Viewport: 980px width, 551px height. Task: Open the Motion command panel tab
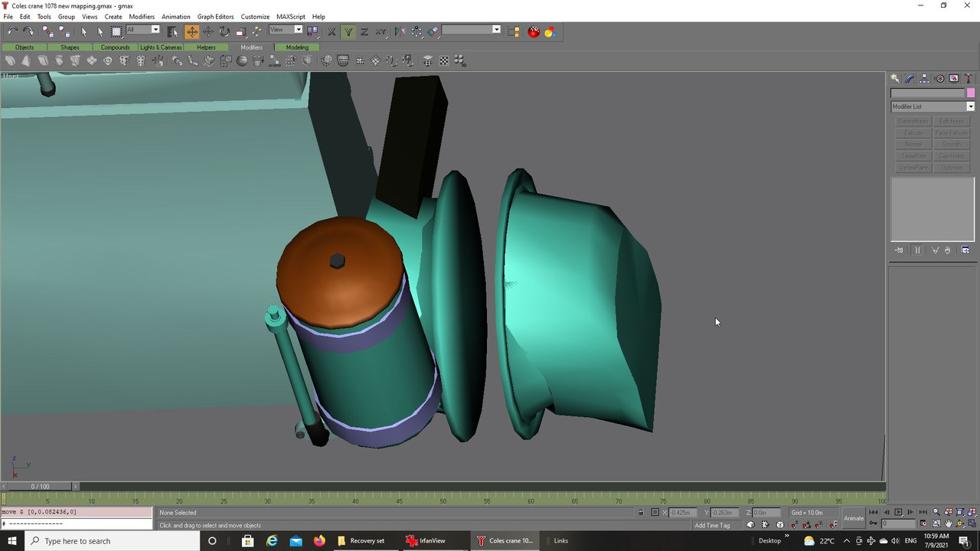939,78
